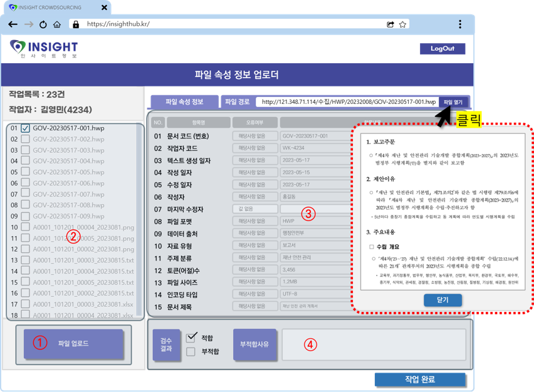534x392 pixels.
Task: Click the 파일 경로 label tab
Action: pos(238,101)
